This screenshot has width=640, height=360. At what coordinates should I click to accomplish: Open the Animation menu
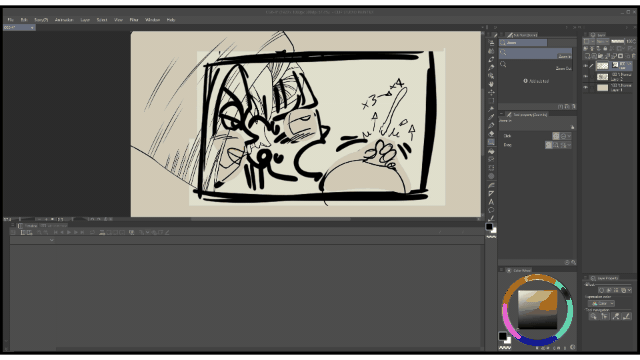point(64,20)
